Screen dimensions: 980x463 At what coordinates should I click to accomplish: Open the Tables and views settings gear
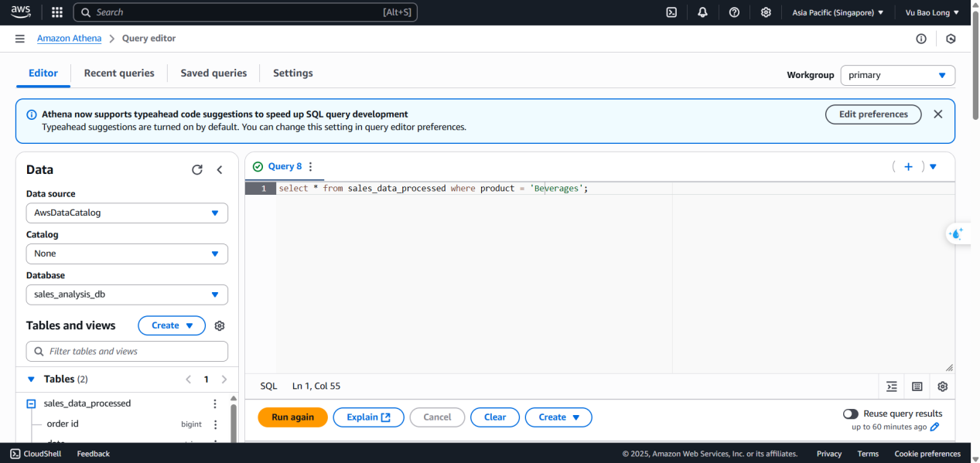tap(220, 326)
